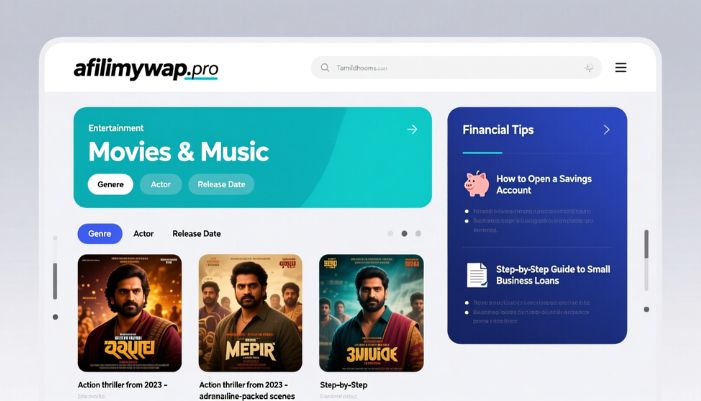Open the hamburger menu icon

pyautogui.click(x=621, y=68)
